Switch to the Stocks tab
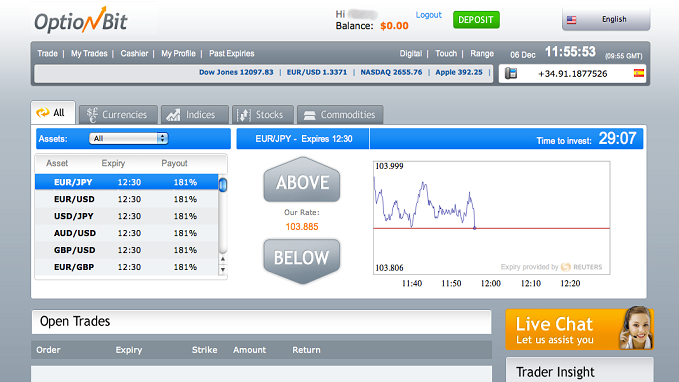The height and width of the screenshot is (382, 679). [262, 115]
